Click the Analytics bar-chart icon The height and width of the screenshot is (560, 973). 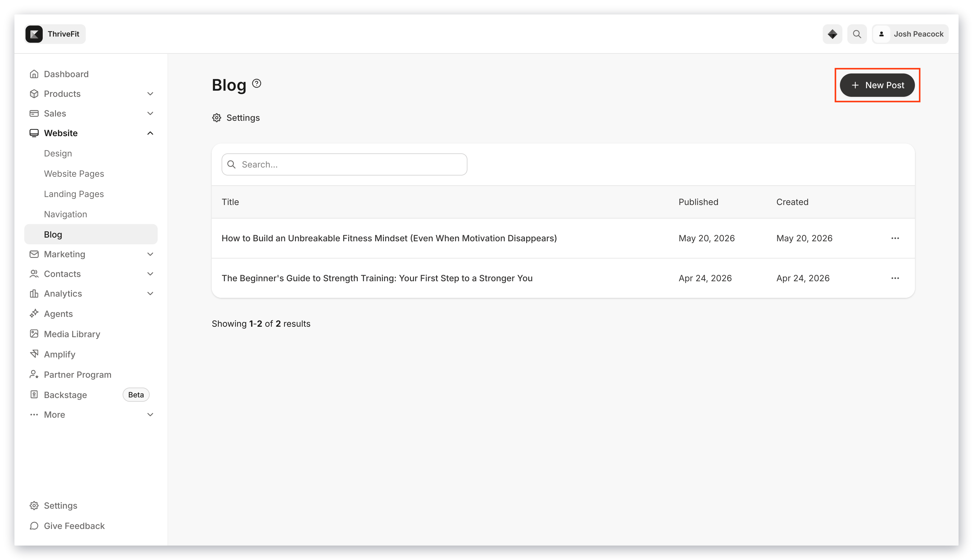click(34, 294)
